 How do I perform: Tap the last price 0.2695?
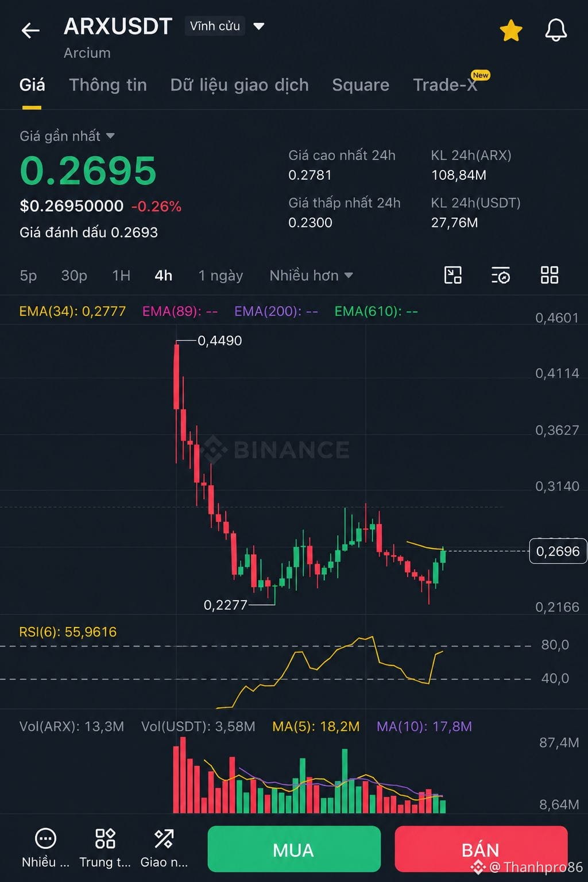88,171
